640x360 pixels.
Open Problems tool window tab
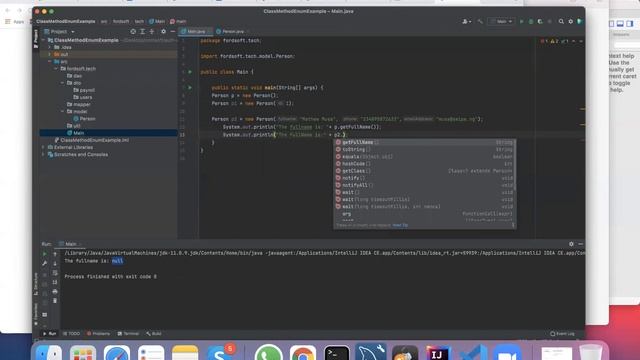tap(98, 333)
